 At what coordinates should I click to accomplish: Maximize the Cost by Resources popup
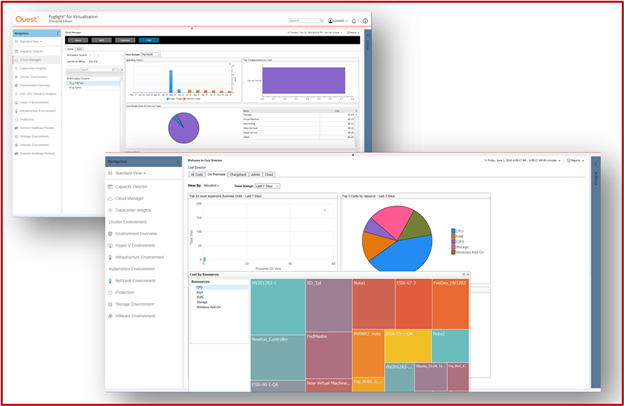pyautogui.click(x=464, y=275)
